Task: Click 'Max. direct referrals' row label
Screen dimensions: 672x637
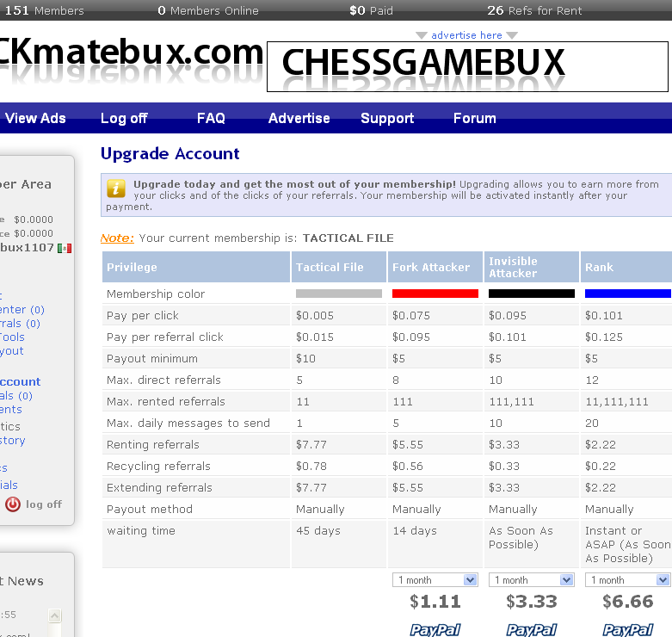Action: (x=163, y=380)
